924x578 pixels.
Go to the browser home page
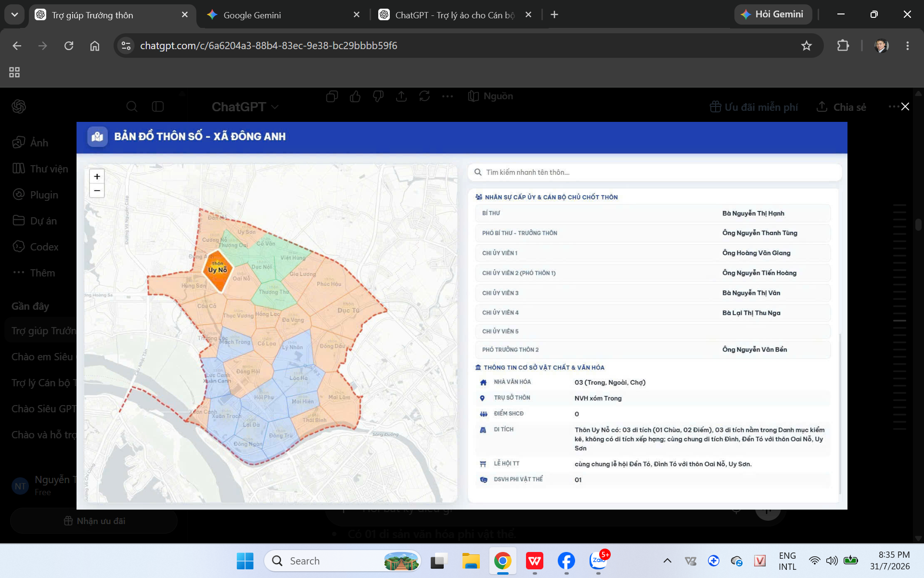pos(95,46)
